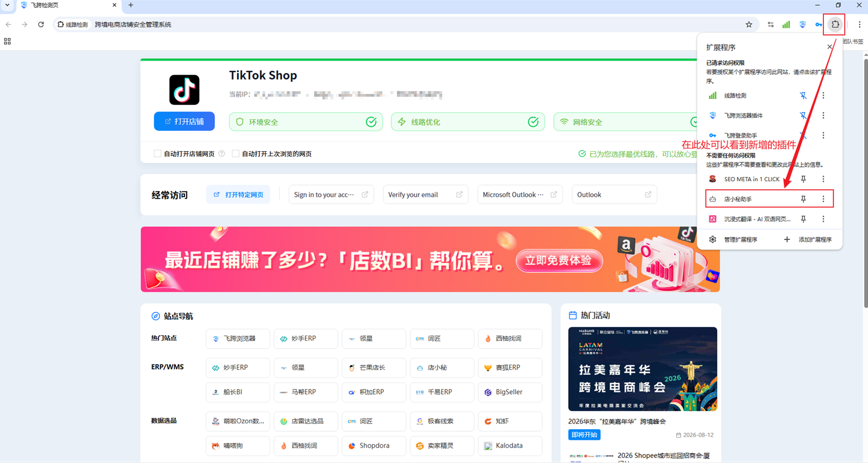Click the green signal bars toolbar extension
This screenshot has width=868, height=463.
[x=786, y=24]
